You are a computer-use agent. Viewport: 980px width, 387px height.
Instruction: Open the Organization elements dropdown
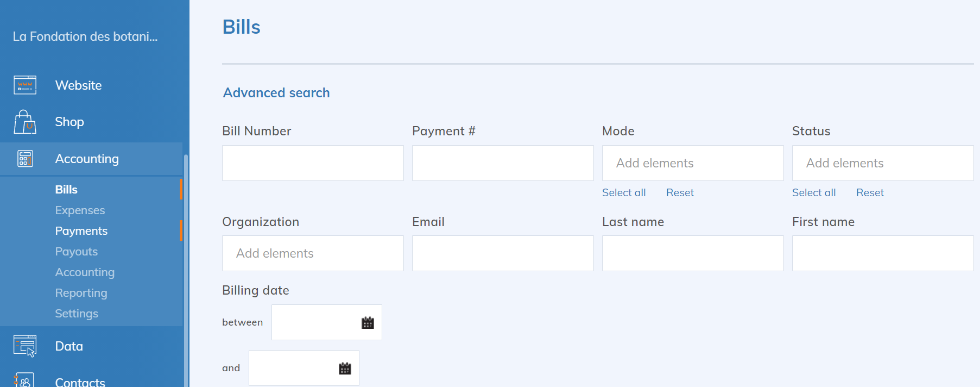313,253
